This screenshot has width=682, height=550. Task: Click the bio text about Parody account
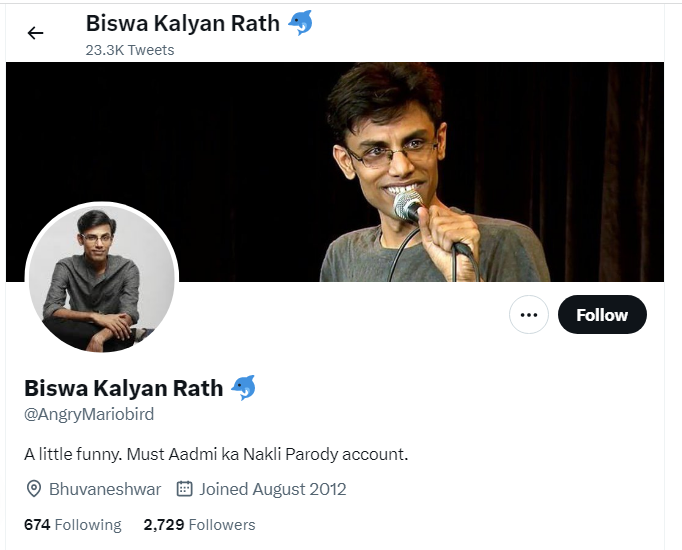click(216, 454)
